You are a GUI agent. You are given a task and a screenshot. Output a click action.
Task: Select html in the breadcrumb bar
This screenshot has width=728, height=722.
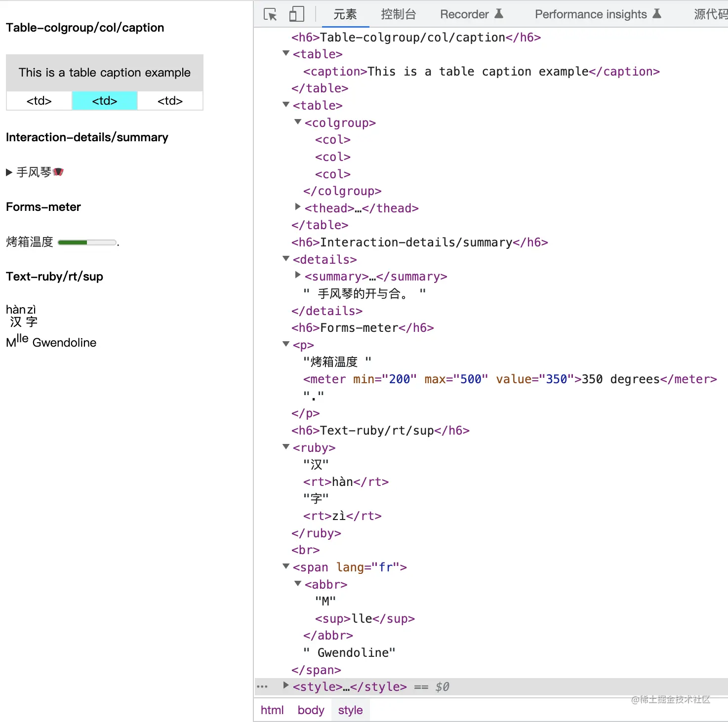click(272, 710)
